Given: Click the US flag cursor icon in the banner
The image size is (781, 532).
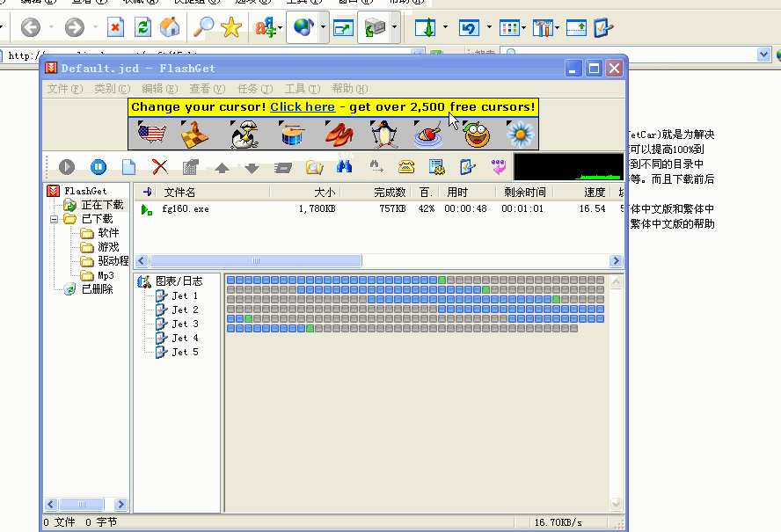Looking at the screenshot, I should click(152, 134).
